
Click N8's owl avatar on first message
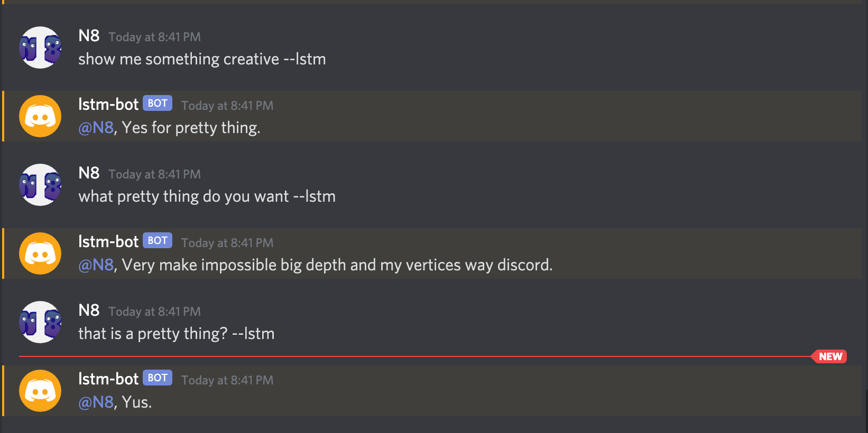pyautogui.click(x=40, y=48)
